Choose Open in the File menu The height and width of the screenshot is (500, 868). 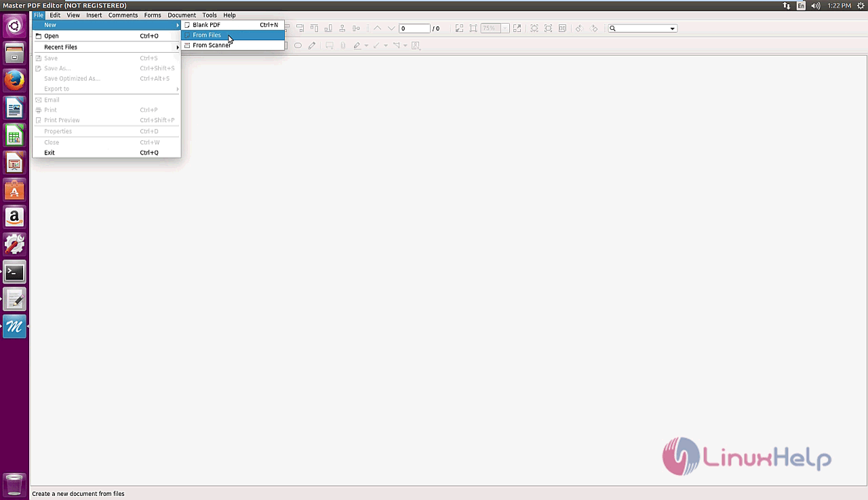(106, 36)
